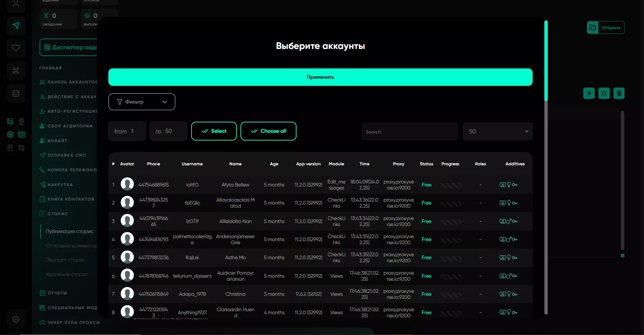Open Инвайт menu item
The width and height of the screenshot is (644, 335).
54,141
